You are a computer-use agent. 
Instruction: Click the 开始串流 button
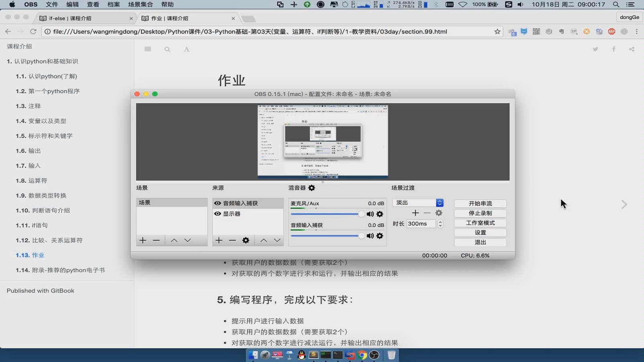point(480,203)
